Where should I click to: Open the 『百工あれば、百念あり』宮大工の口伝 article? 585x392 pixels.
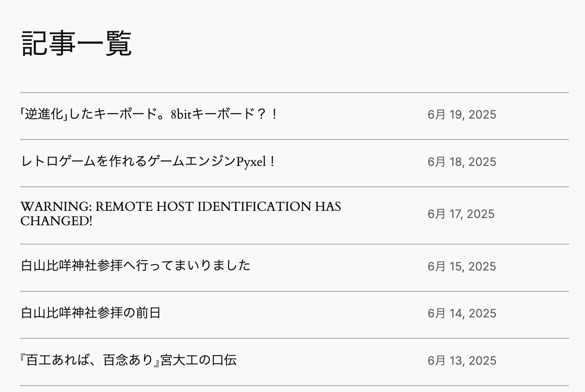tap(128, 360)
